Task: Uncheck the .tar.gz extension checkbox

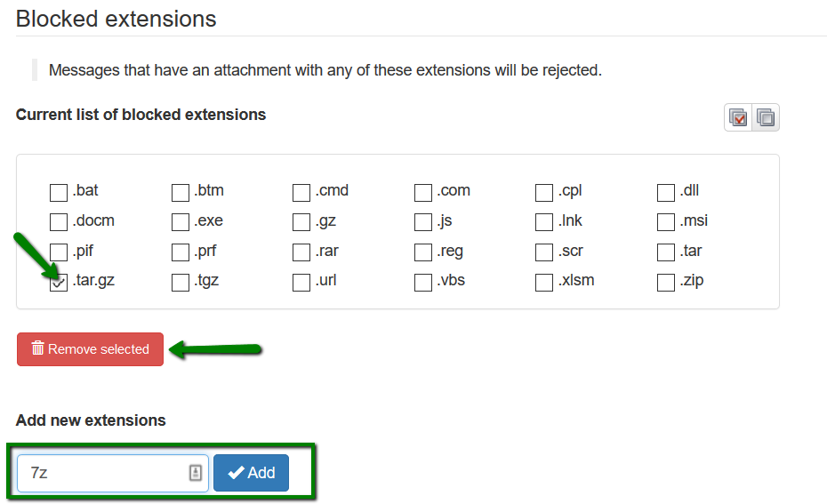Action: [x=59, y=283]
